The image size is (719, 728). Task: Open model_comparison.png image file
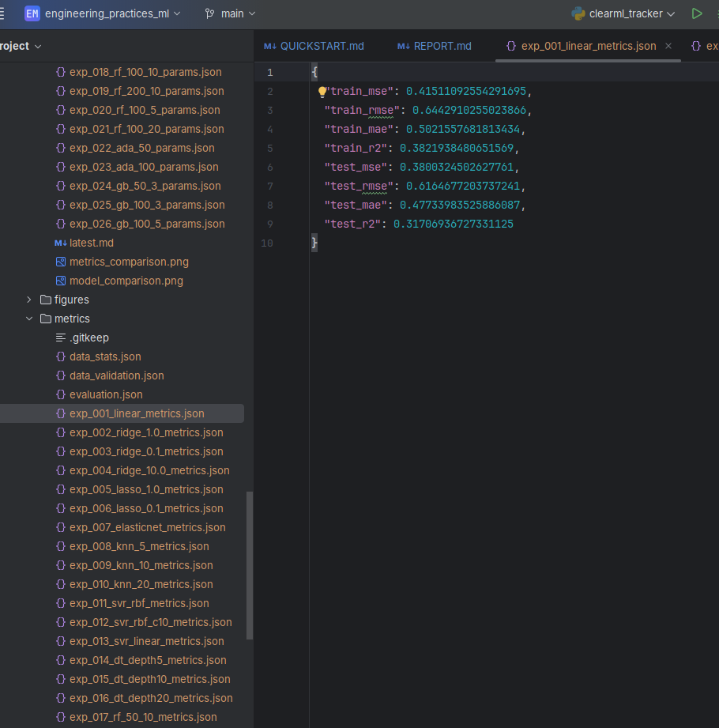[126, 281]
